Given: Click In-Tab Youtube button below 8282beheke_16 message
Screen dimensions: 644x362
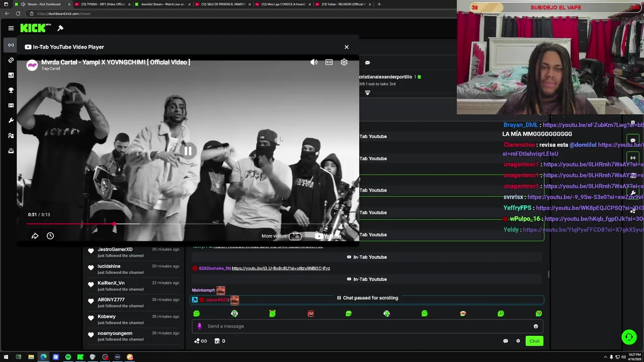Looking at the screenshot, I should (367, 279).
